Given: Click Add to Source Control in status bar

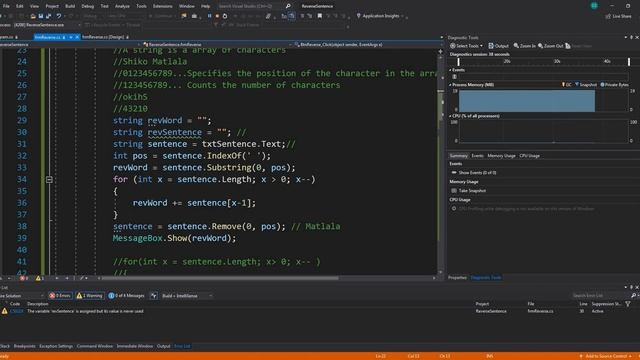Looking at the screenshot, I should (605, 356).
